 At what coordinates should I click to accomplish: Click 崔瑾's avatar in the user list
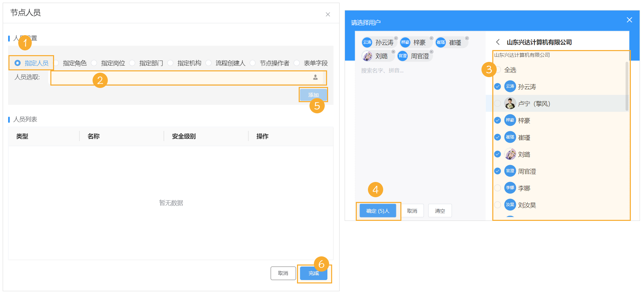510,137
